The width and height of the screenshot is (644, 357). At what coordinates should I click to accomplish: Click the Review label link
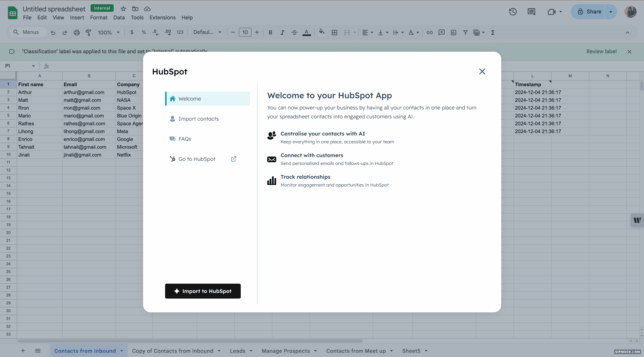(x=602, y=51)
